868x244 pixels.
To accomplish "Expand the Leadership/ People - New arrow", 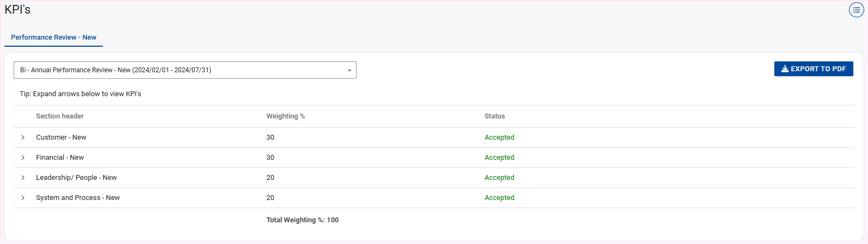I will pos(23,178).
